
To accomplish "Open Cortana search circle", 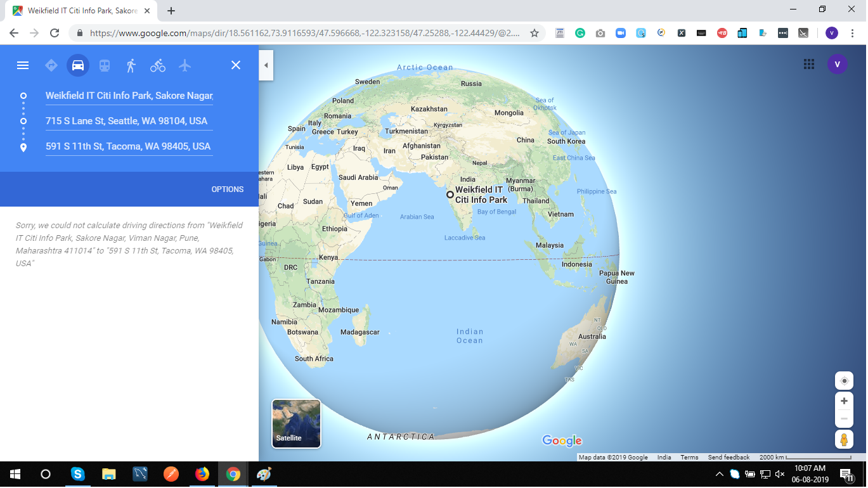I will (46, 474).
